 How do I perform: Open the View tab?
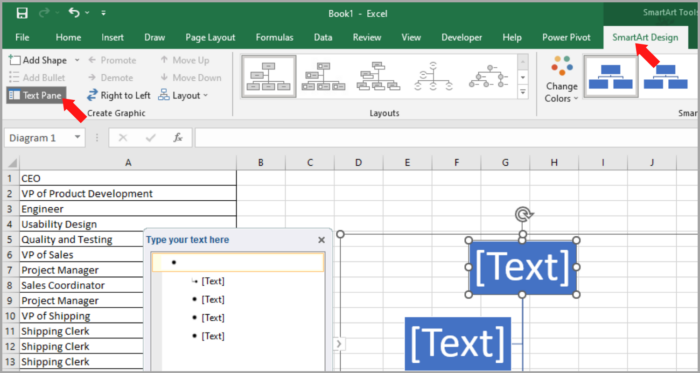[x=411, y=37]
